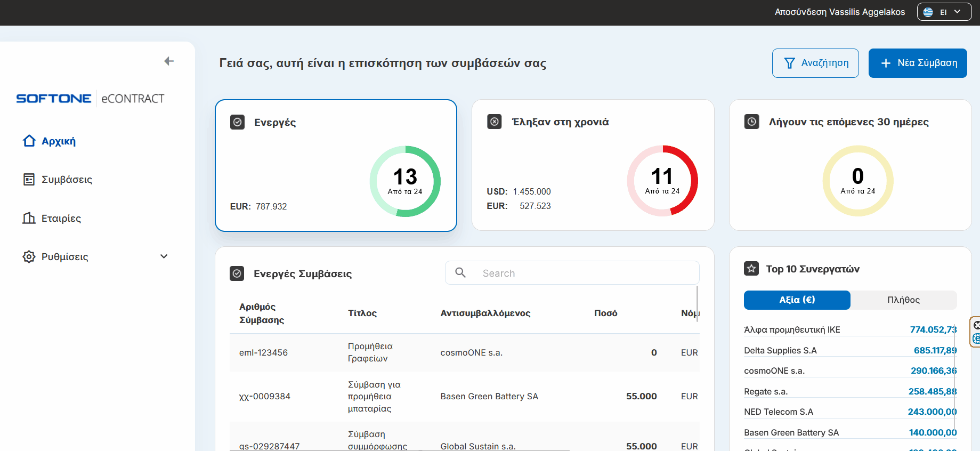The height and width of the screenshot is (451, 980).
Task: Sort by the Αντισυμβαλλόμενος column header
Action: [485, 313]
